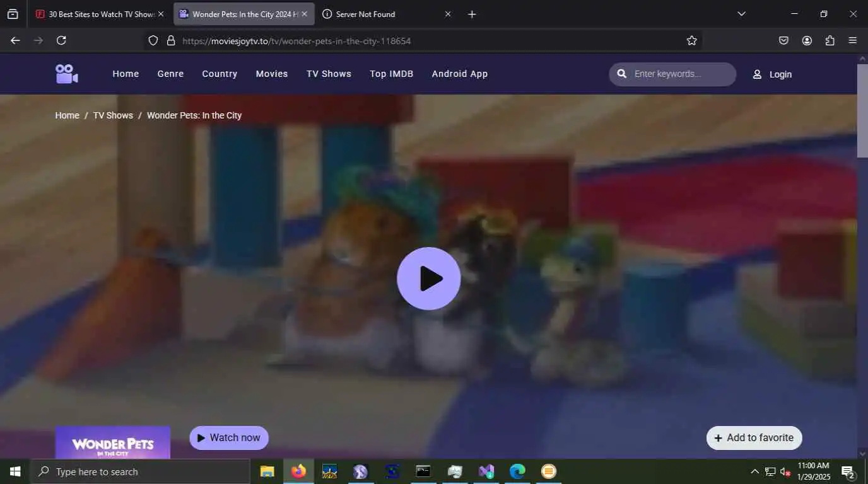Viewport: 868px width, 484px height.
Task: Open the Home nav menu item
Action: pos(126,74)
